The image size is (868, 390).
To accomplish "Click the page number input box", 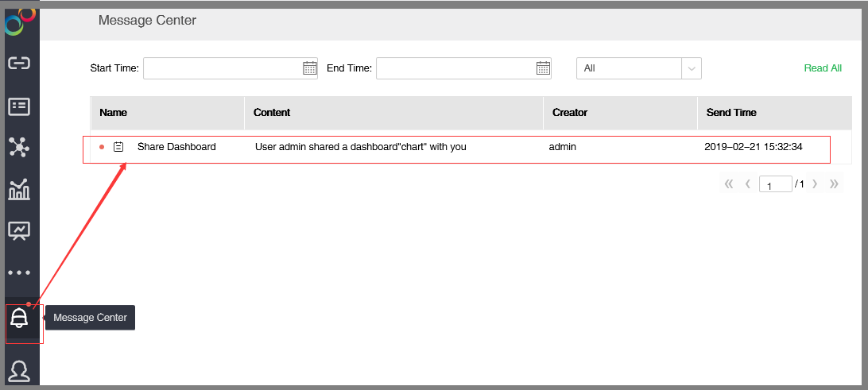I will (775, 185).
